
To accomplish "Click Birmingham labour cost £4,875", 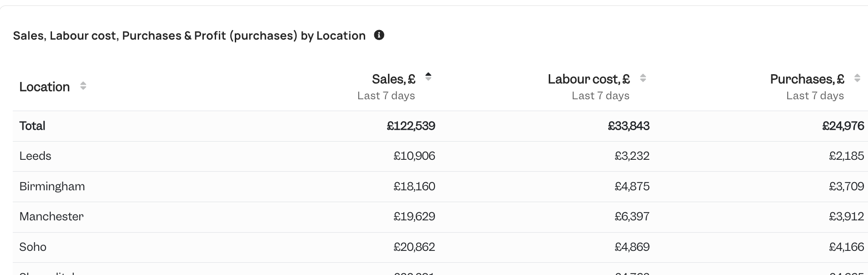I will [632, 186].
